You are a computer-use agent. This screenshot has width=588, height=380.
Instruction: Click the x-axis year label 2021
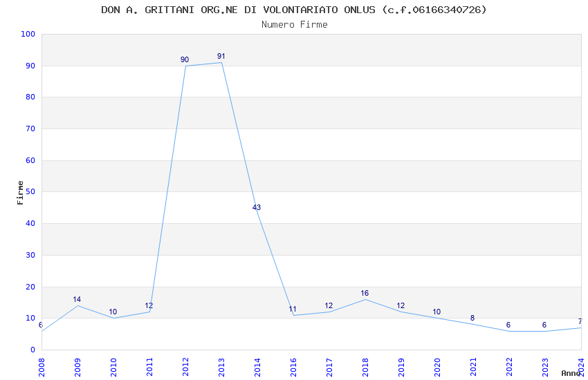(473, 367)
